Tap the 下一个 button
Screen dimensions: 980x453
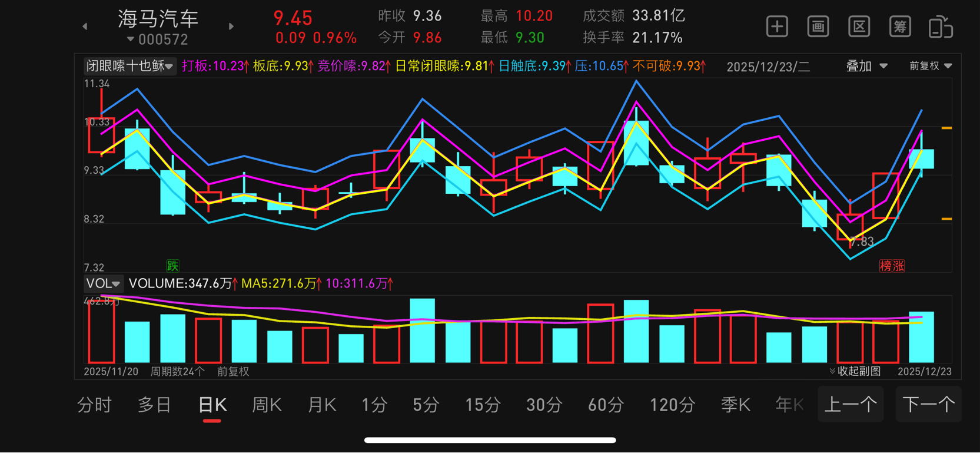tap(928, 405)
